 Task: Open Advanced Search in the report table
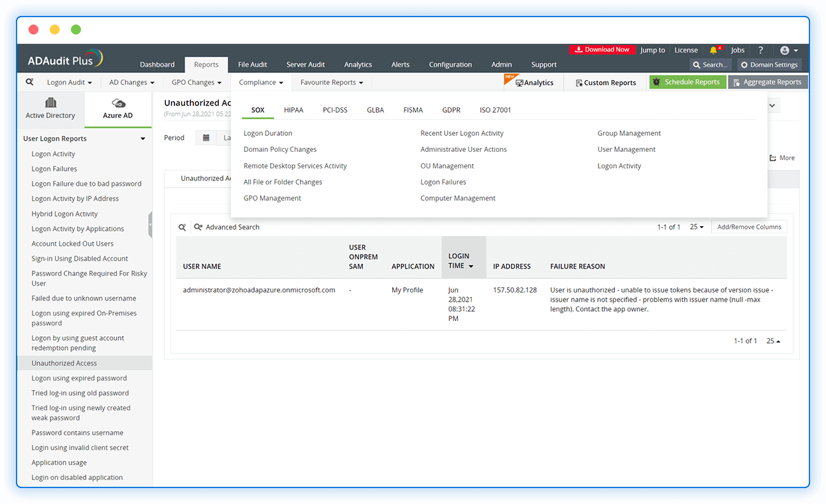(226, 226)
